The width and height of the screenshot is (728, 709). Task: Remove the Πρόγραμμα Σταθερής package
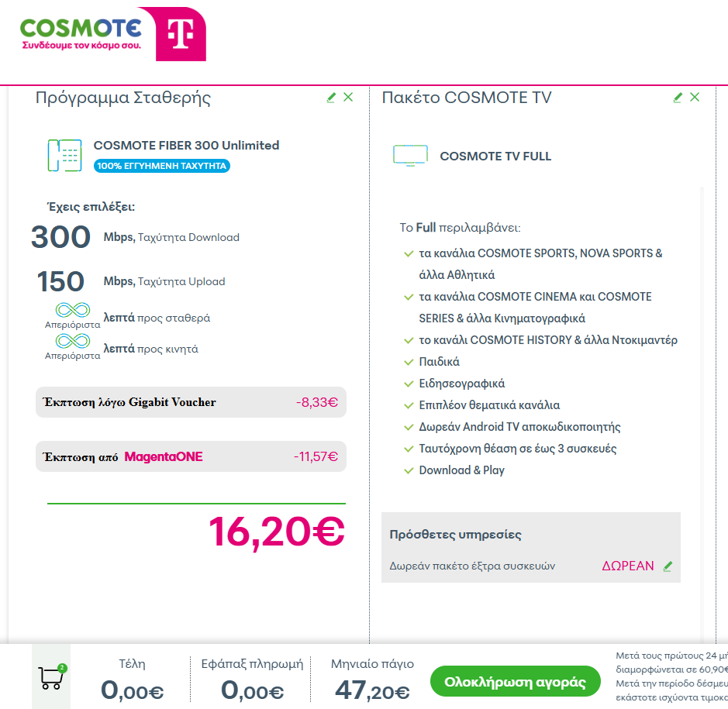click(348, 97)
